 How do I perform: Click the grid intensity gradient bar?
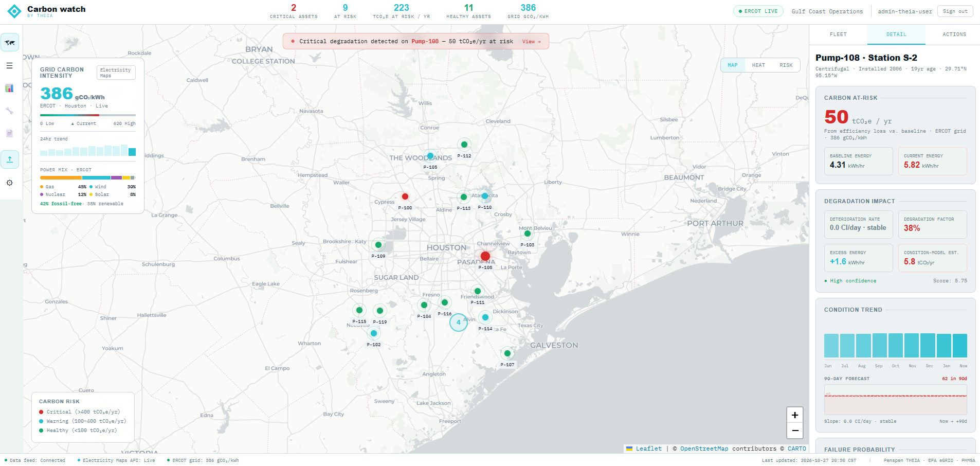tap(88, 115)
